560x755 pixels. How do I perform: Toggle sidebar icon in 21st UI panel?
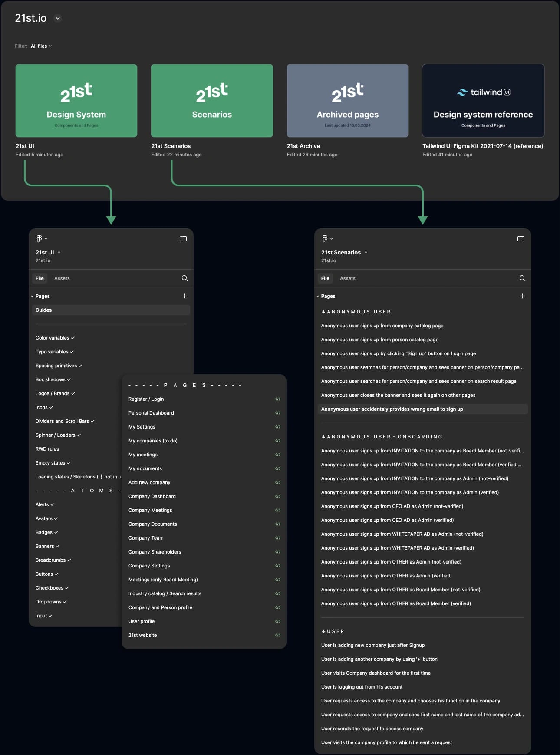[x=183, y=239]
